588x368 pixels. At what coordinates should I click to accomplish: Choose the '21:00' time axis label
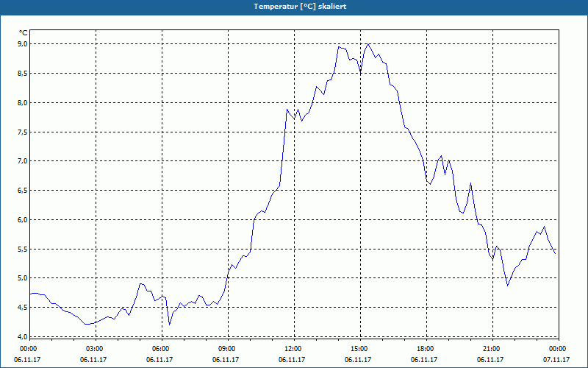click(x=491, y=349)
